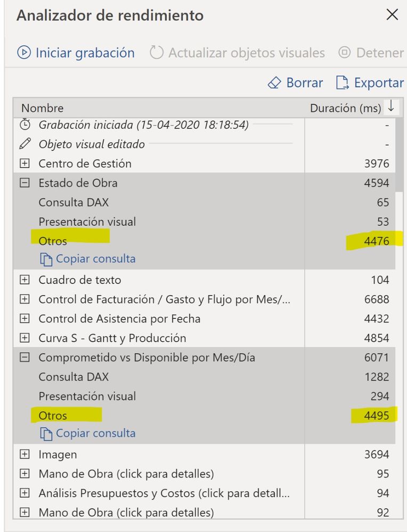407x532 pixels.
Task: Click the Nombre column header
Action: click(x=43, y=108)
